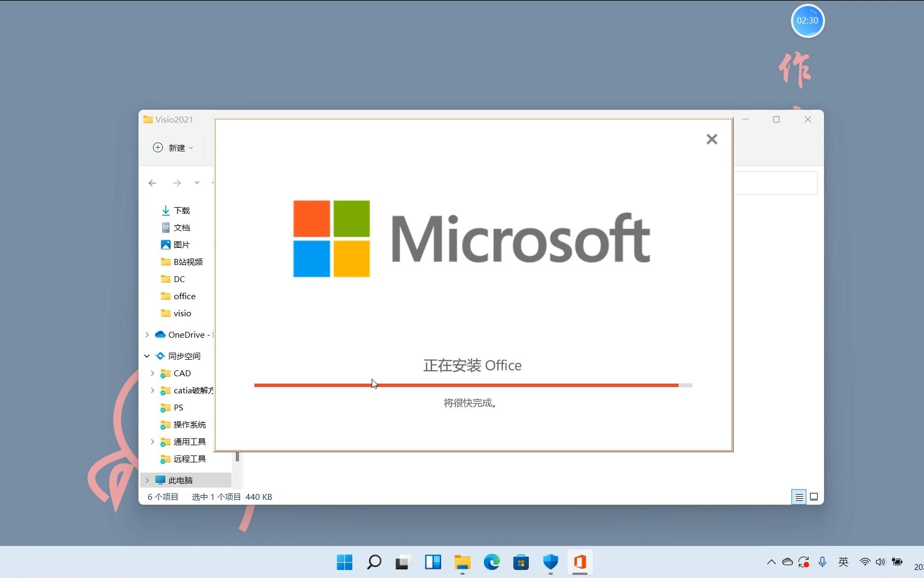Select the visio folder in sidebar
This screenshot has height=578, width=924.
[x=176, y=313]
